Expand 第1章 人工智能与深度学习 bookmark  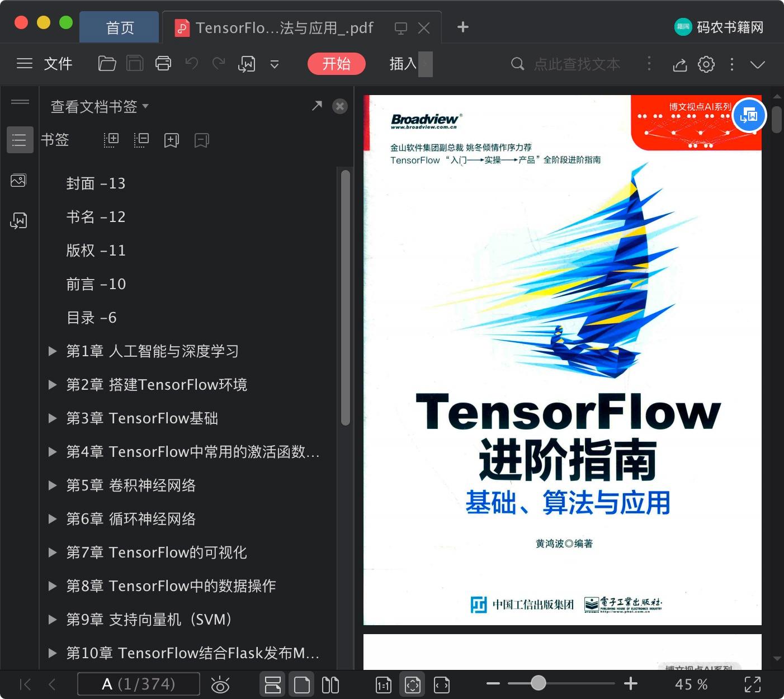[x=53, y=351]
